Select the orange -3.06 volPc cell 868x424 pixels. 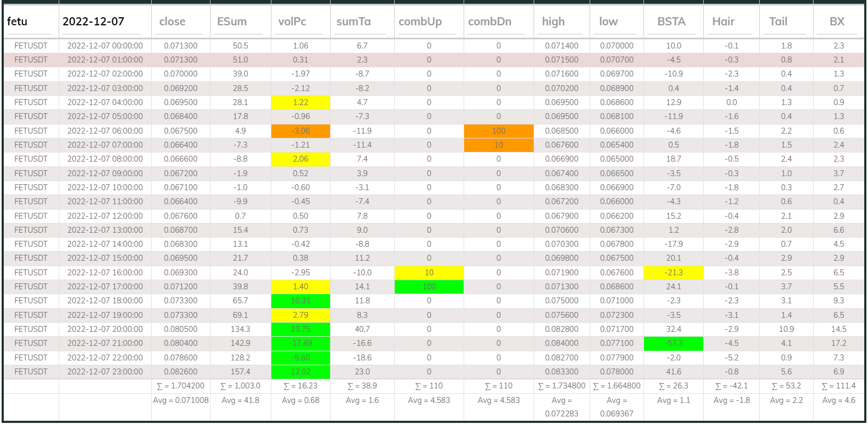(x=300, y=131)
